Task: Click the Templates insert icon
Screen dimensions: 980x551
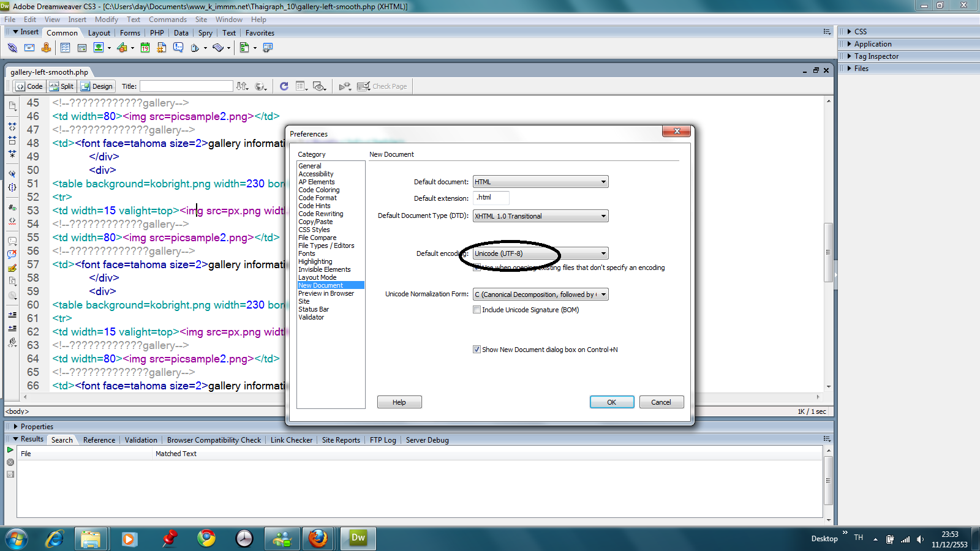Action: click(244, 48)
